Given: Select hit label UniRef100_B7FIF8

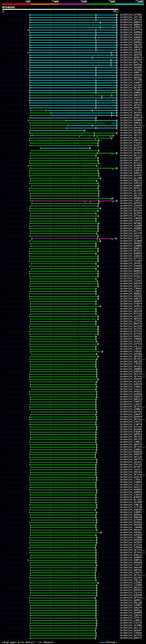Looking at the screenshot, I should (131, 30).
